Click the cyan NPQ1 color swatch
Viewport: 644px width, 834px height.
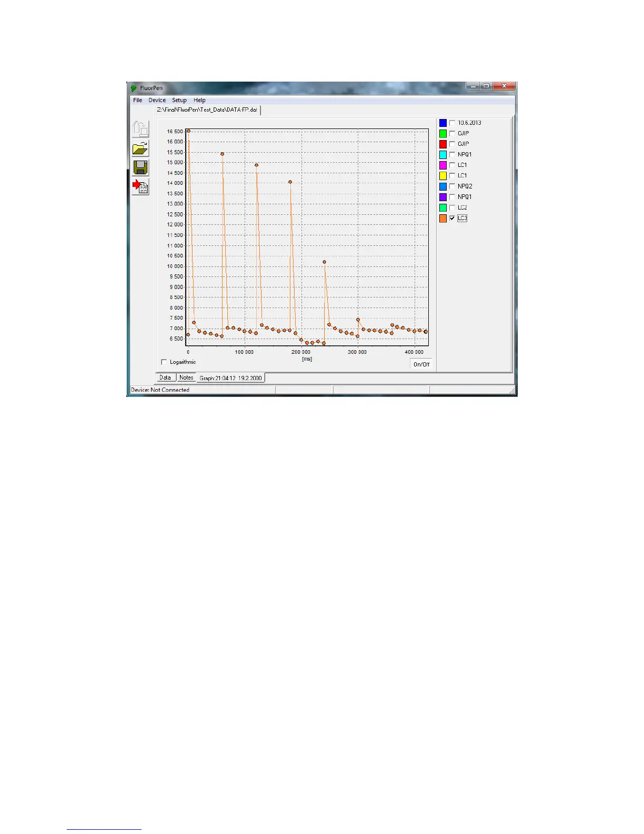(x=443, y=154)
